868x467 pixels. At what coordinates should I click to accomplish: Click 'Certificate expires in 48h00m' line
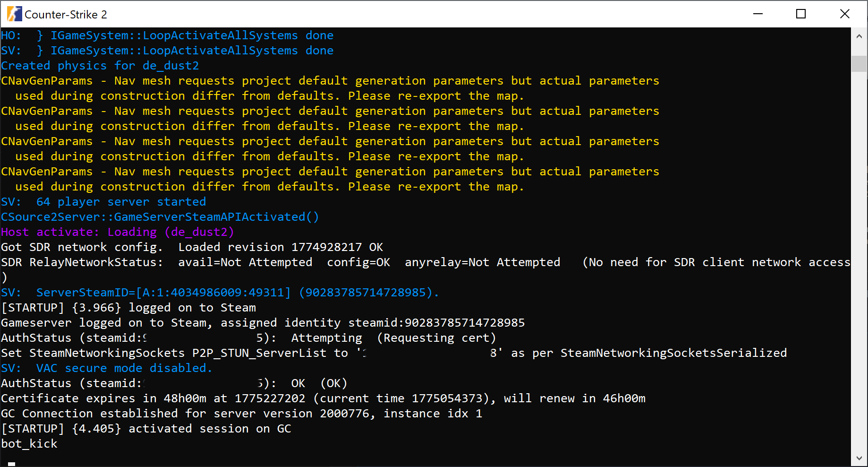click(323, 398)
